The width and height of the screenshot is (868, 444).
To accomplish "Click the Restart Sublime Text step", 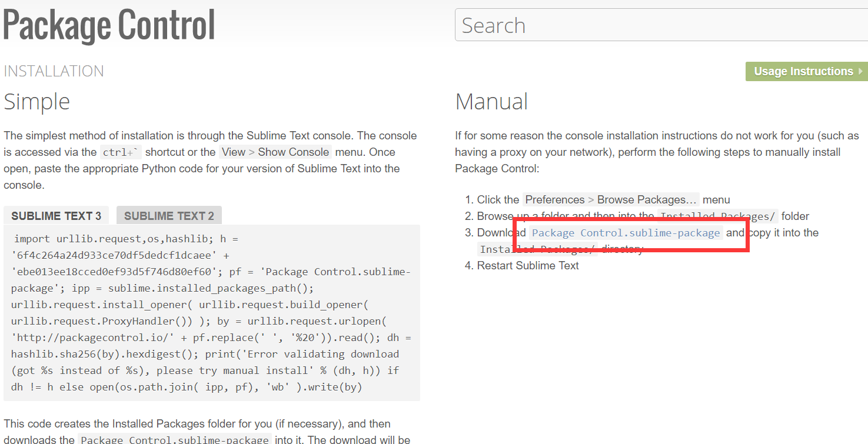I will 528,266.
